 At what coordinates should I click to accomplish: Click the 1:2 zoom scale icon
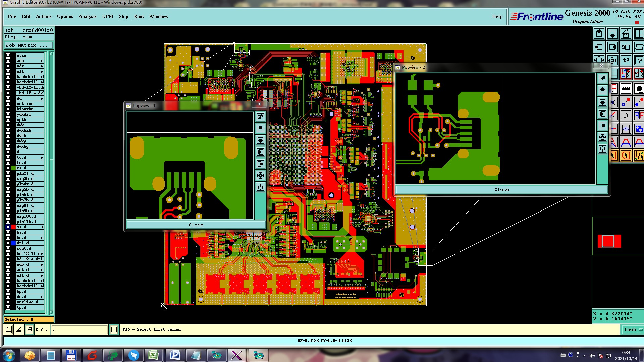[626, 61]
